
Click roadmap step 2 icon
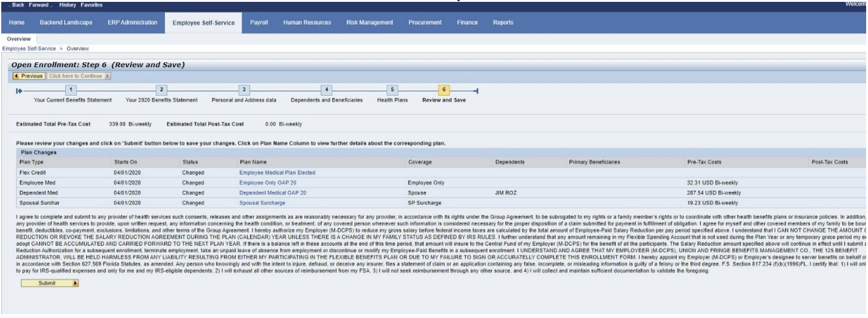[162, 90]
